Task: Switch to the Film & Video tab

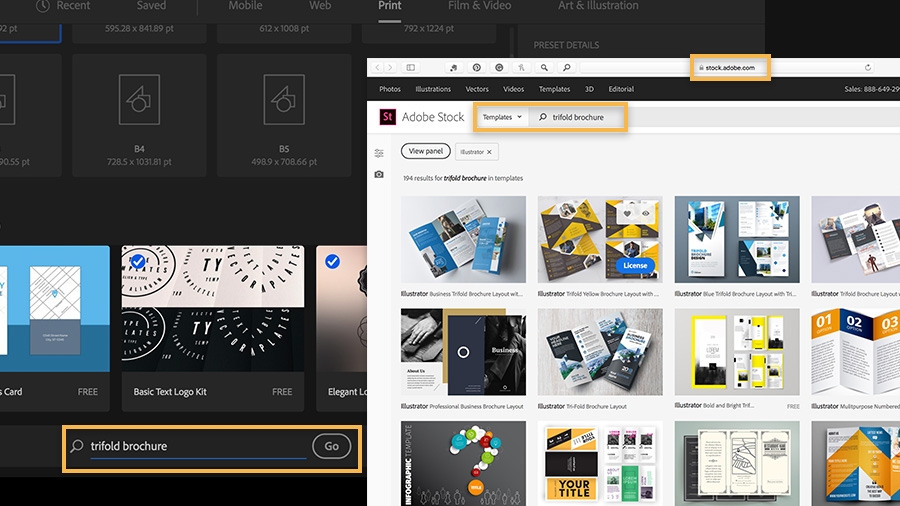Action: (x=479, y=6)
